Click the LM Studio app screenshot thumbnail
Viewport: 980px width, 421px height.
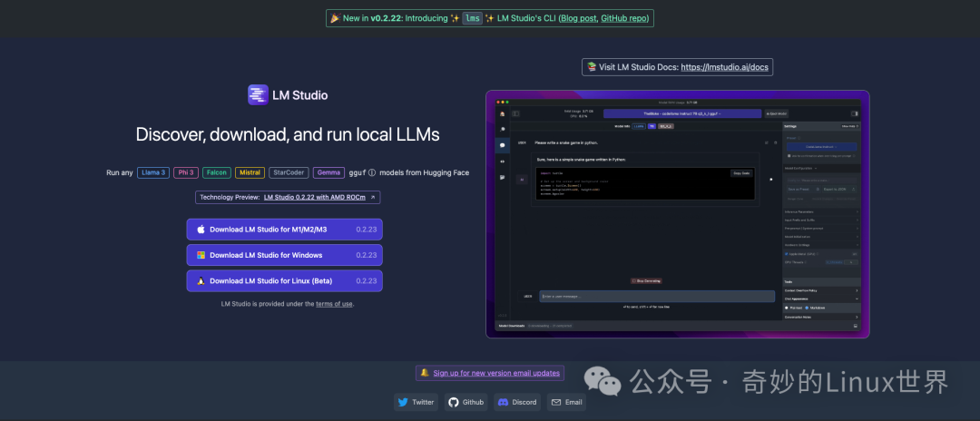(678, 214)
